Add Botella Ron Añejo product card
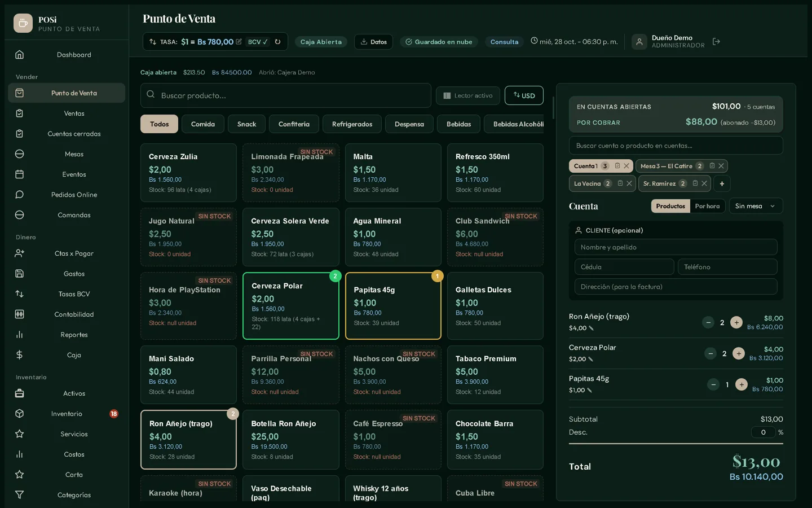Screen dimensions: 812x508 click(291, 440)
